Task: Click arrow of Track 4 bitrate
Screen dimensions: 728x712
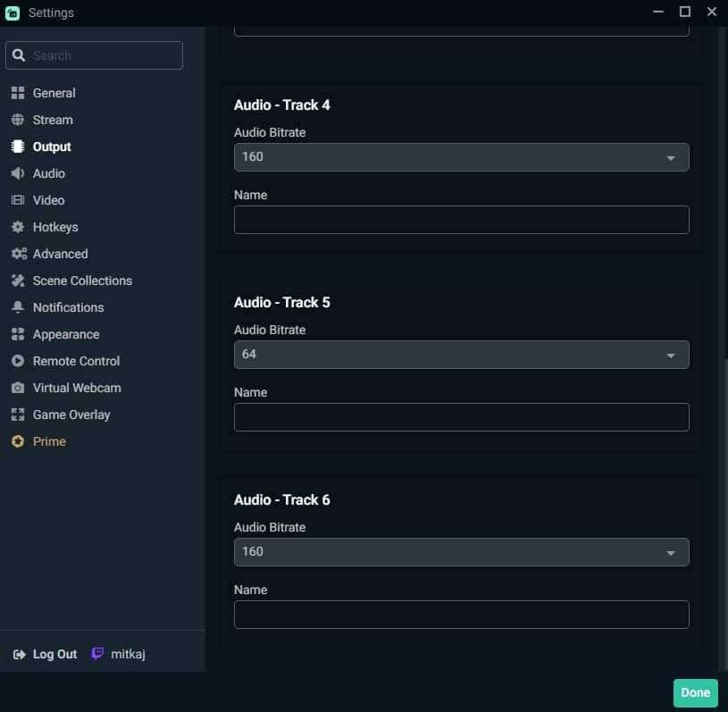Action: click(671, 158)
